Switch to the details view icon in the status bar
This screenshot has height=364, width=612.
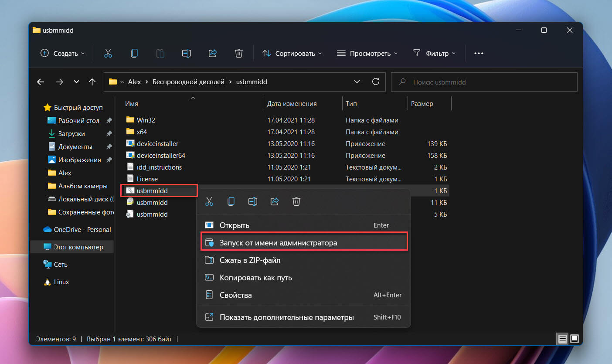(x=562, y=338)
